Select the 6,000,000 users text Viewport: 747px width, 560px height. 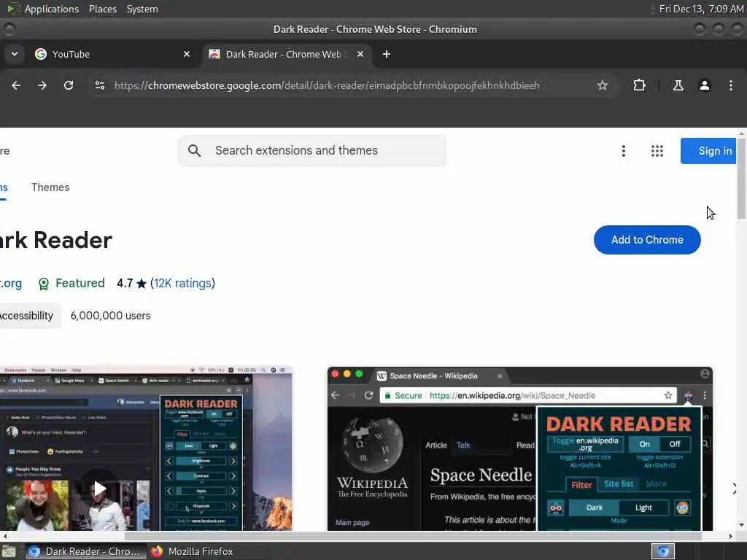tap(111, 316)
